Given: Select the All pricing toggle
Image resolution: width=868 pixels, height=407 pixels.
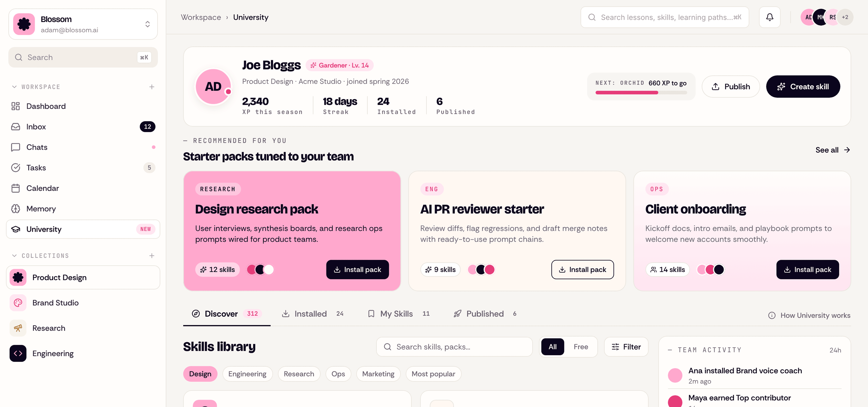Looking at the screenshot, I should (x=553, y=347).
